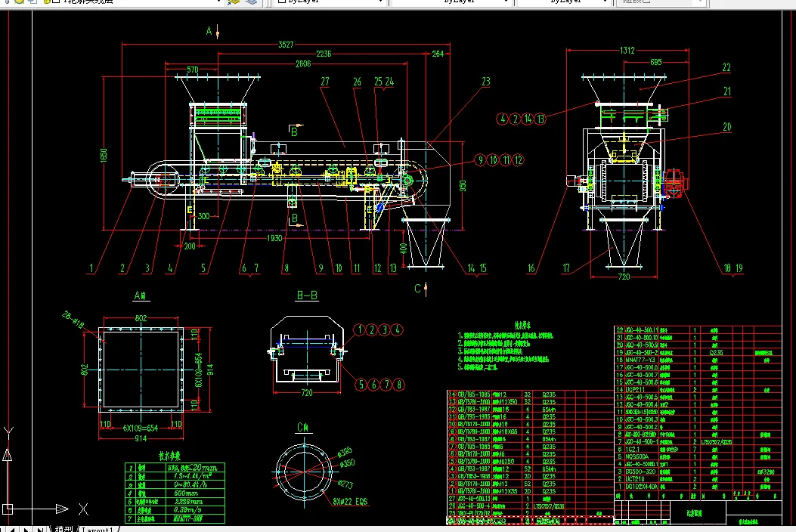Image resolution: width=796 pixels, height=532 pixels.
Task: Select the 8Xø22 EQS annotation
Action: 350,502
